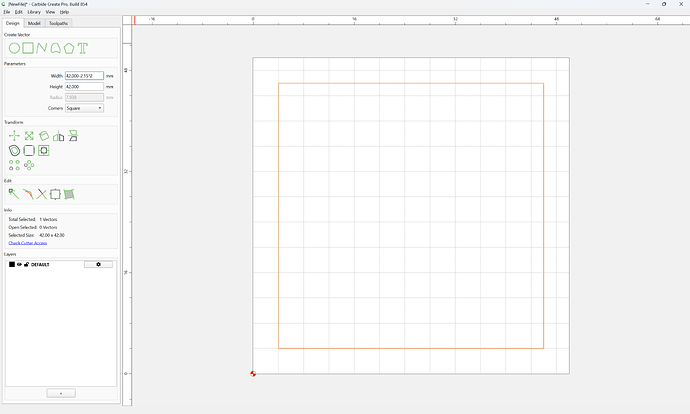This screenshot has width=690, height=414.
Task: Switch to the Toolpaths tab
Action: [x=59, y=23]
